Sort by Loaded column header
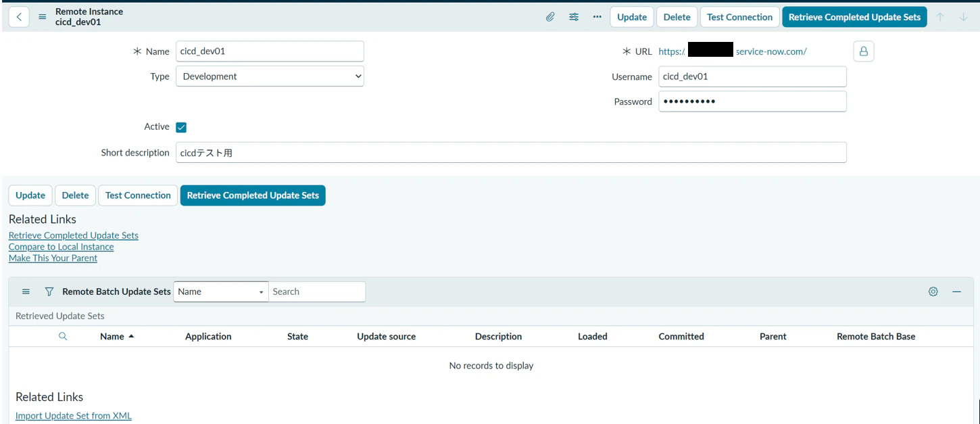This screenshot has width=980, height=424. (x=593, y=336)
